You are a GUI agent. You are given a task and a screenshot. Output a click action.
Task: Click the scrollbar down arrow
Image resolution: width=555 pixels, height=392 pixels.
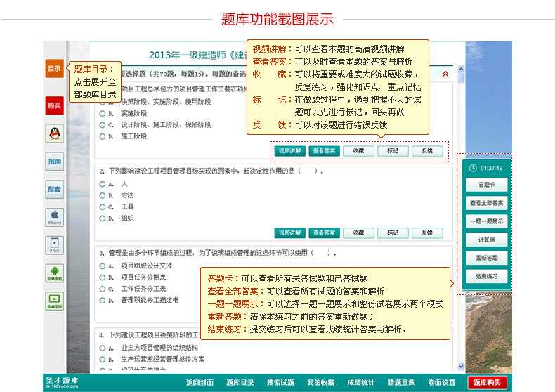click(461, 367)
